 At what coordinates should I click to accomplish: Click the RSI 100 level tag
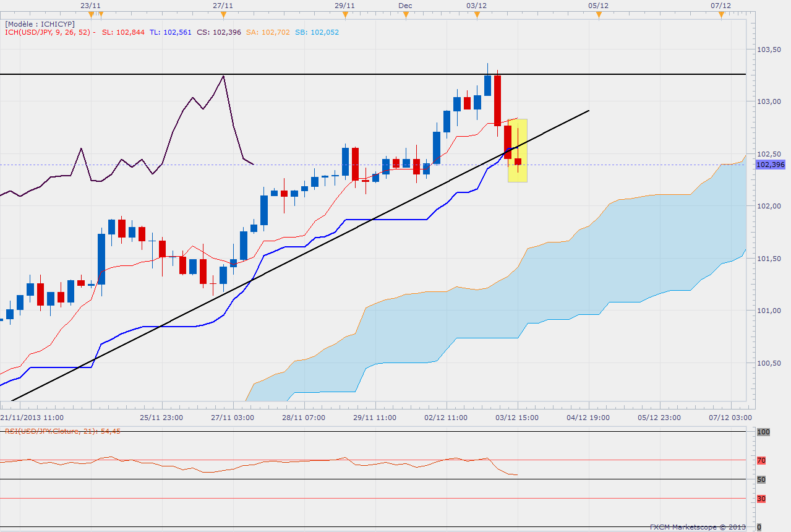[x=763, y=432]
